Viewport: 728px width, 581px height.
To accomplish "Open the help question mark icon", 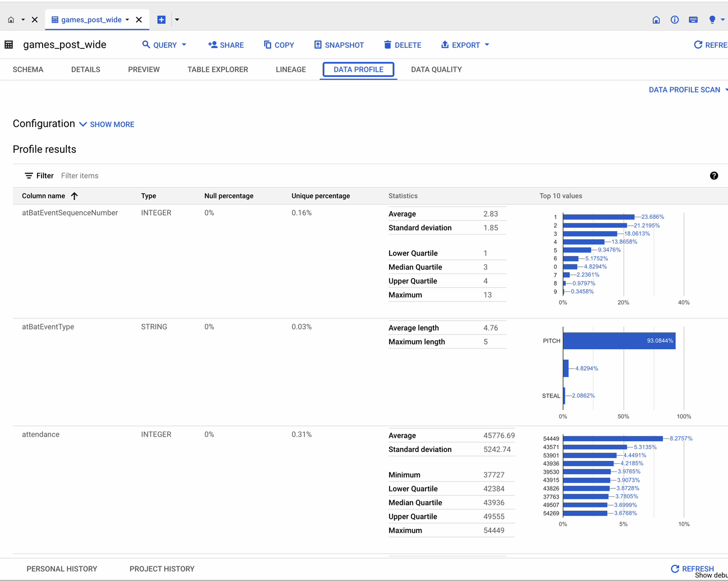I will pyautogui.click(x=714, y=176).
